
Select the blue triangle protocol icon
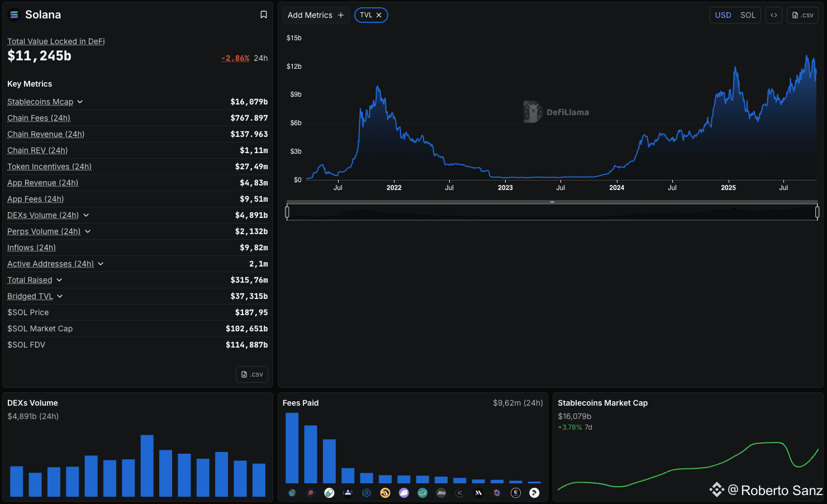(x=348, y=493)
